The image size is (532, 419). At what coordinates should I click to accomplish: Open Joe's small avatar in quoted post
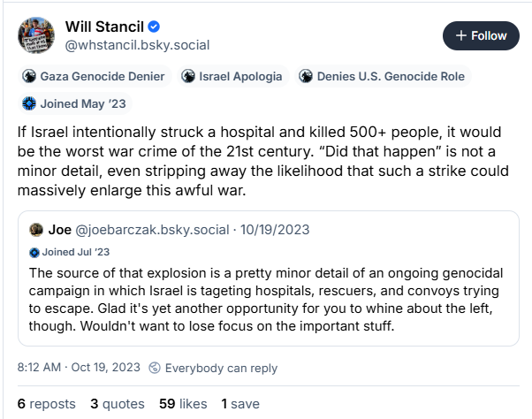pos(36,230)
